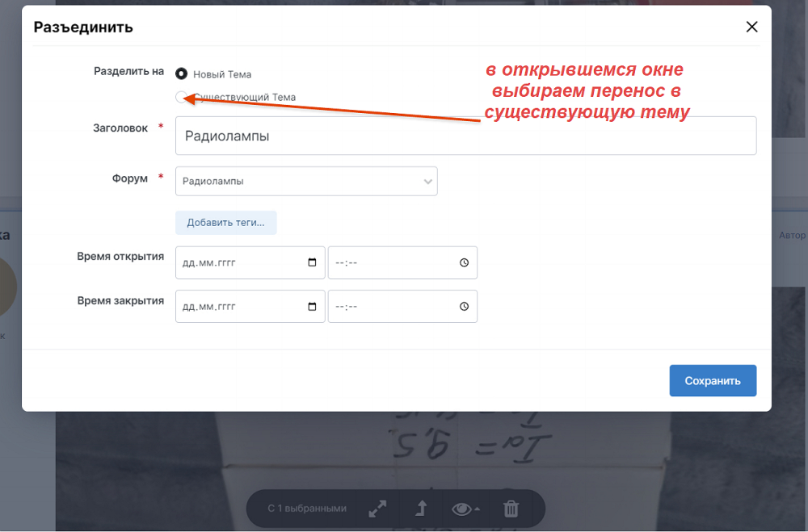Open calendar picker for Время открытия
808x532 pixels.
pos(313,262)
